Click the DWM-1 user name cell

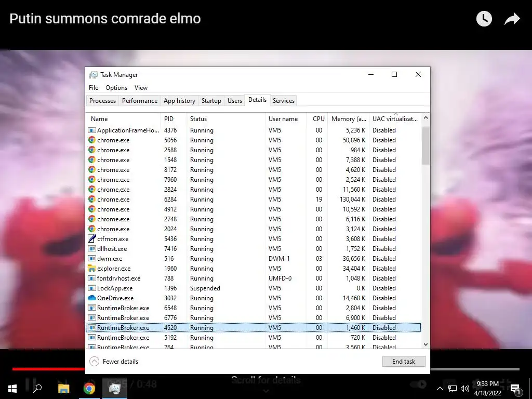click(x=279, y=258)
